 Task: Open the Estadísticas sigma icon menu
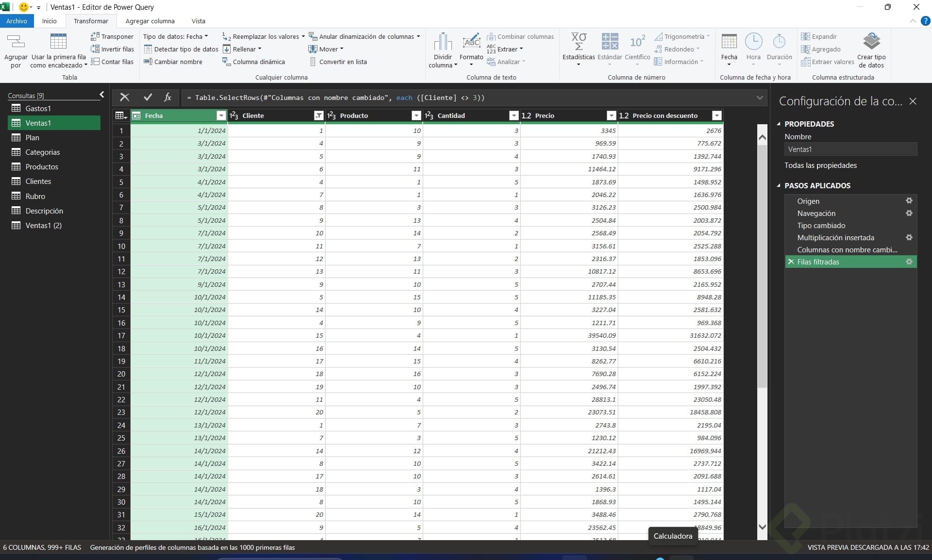coord(578,42)
